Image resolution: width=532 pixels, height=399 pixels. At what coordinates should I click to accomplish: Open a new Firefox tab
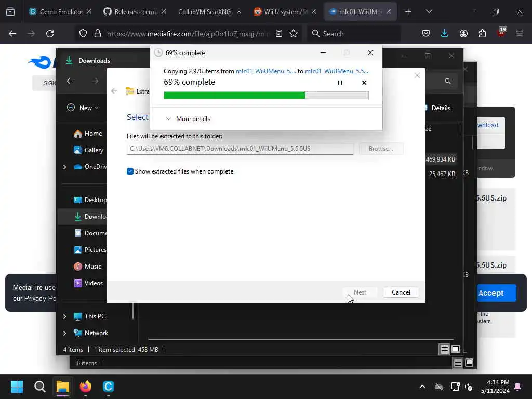click(x=408, y=12)
